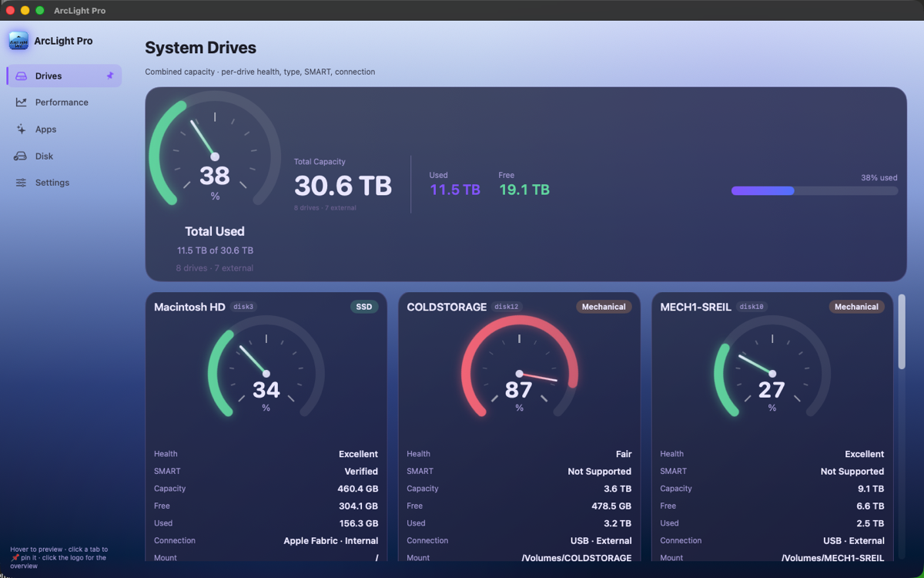Click the System Drives heading
The height and width of the screenshot is (578, 924).
[200, 48]
